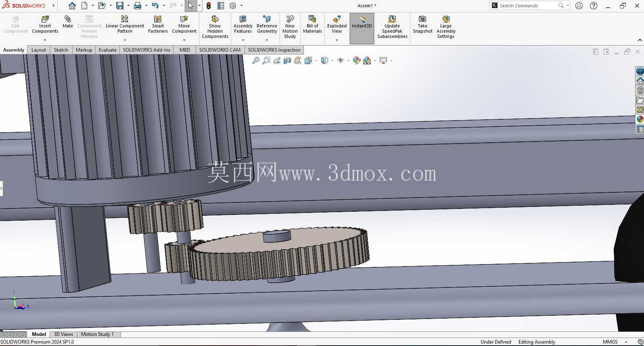Expand the Assembly Features dropdown arrow

(243, 40)
